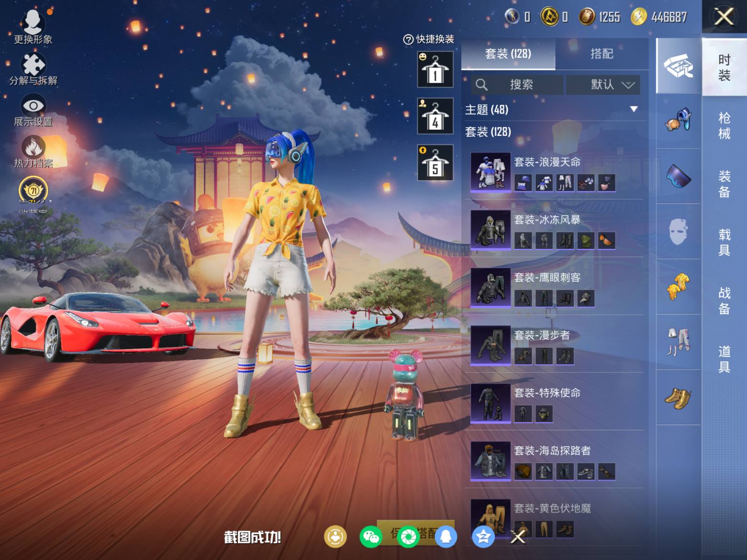Viewport: 747px width, 560px height.
Task: Expand the 主题 (48) section arrow
Action: click(x=634, y=110)
